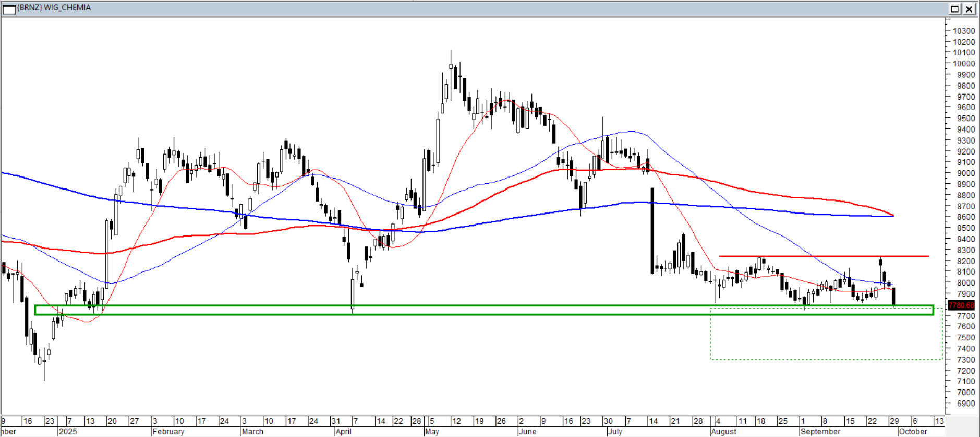This screenshot has height=437, width=980.
Task: Click the 10000 price level label
Action: [x=963, y=64]
